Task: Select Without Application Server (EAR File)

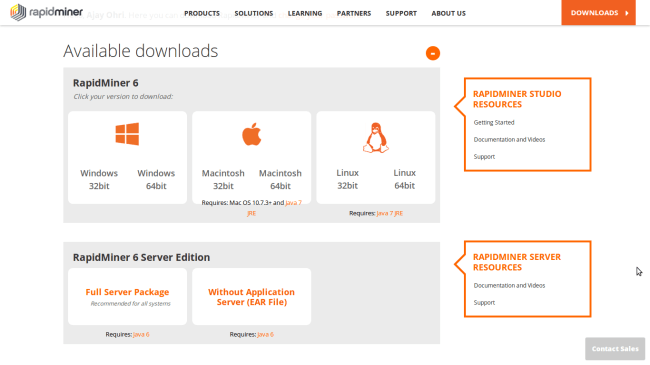Action: point(252,296)
